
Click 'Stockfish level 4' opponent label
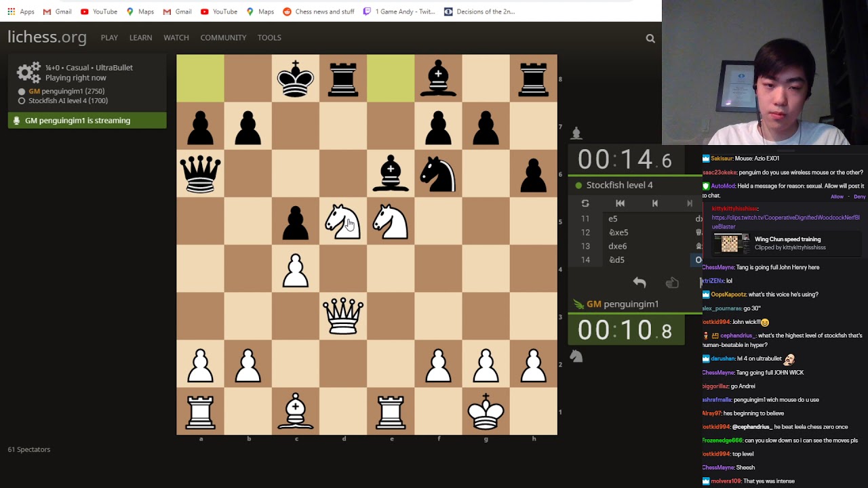pyautogui.click(x=620, y=185)
